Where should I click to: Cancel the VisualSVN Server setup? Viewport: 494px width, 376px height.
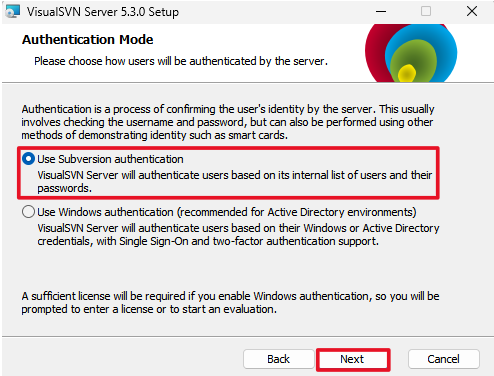pyautogui.click(x=444, y=359)
